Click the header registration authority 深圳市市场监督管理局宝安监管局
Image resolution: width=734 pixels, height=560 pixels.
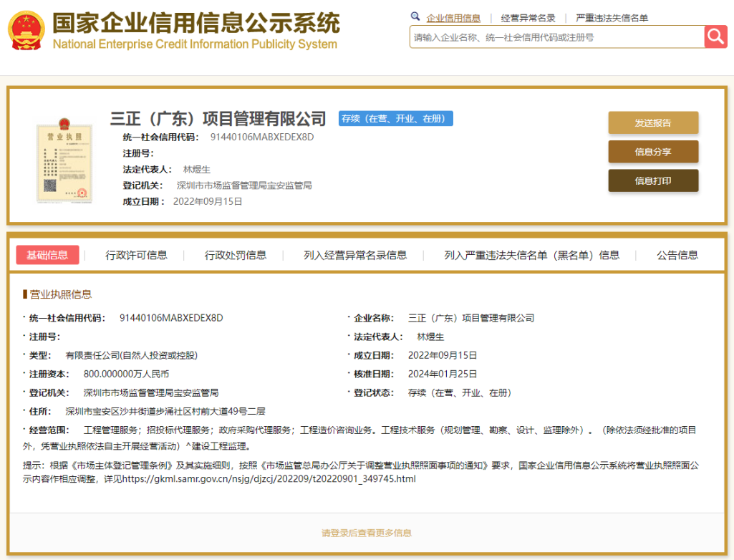(244, 185)
